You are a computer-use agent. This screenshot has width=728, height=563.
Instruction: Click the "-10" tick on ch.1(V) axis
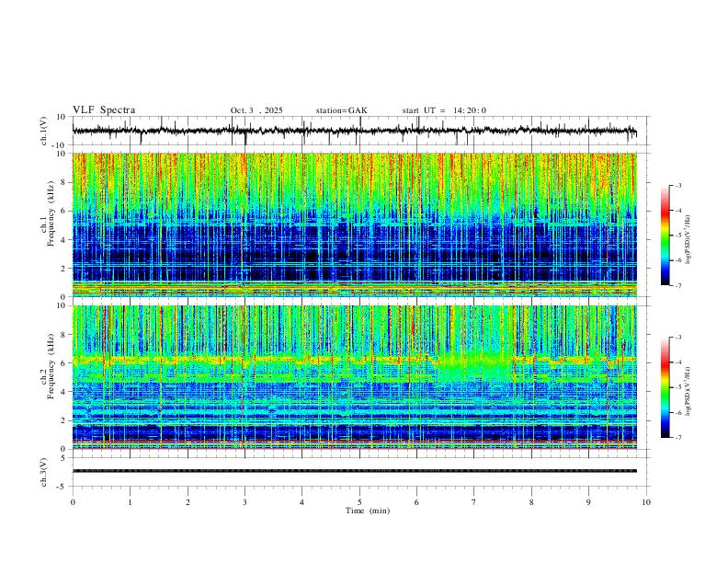point(61,145)
